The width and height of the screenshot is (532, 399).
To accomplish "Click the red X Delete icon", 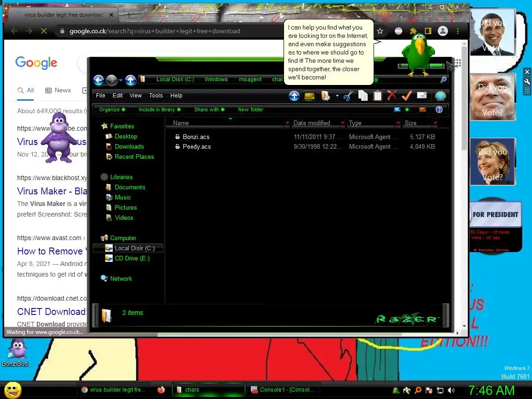I will point(392,96).
